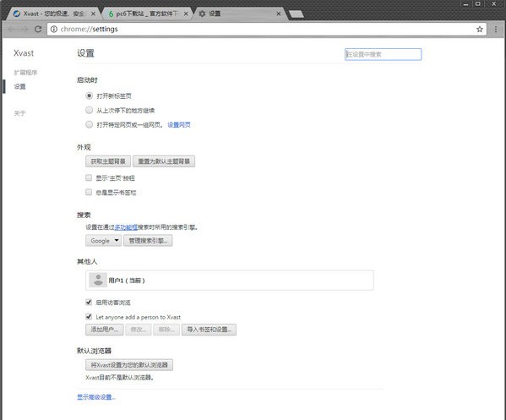Image resolution: width=506 pixels, height=420 pixels.
Task: Select 打开特定网页或一组网页 radio button
Action: tap(89, 124)
